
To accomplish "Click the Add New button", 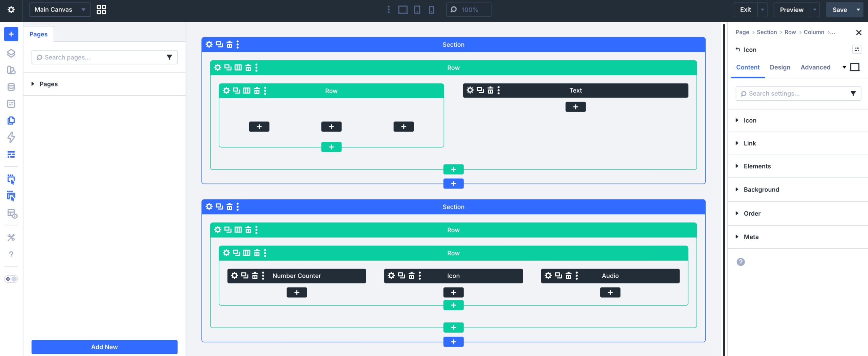I will tap(104, 347).
